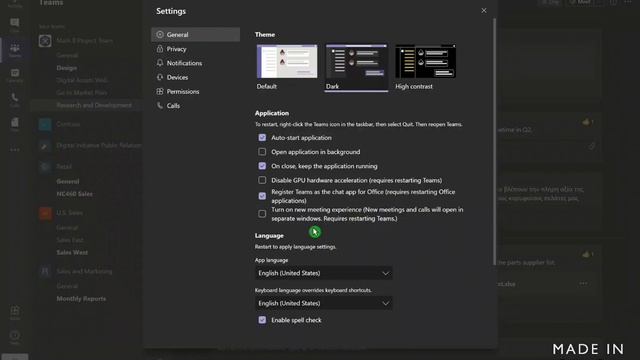The width and height of the screenshot is (640, 360).
Task: Click the Retail team avatar icon
Action: coord(45,167)
